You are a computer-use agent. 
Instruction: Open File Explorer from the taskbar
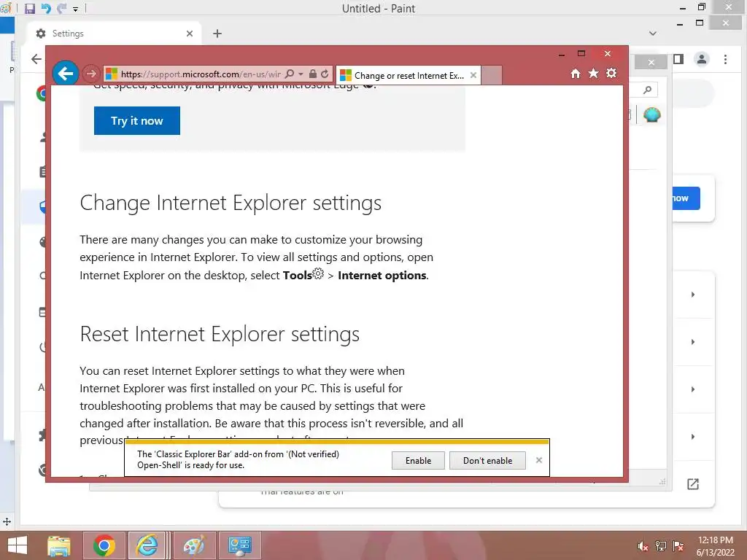[58, 545]
